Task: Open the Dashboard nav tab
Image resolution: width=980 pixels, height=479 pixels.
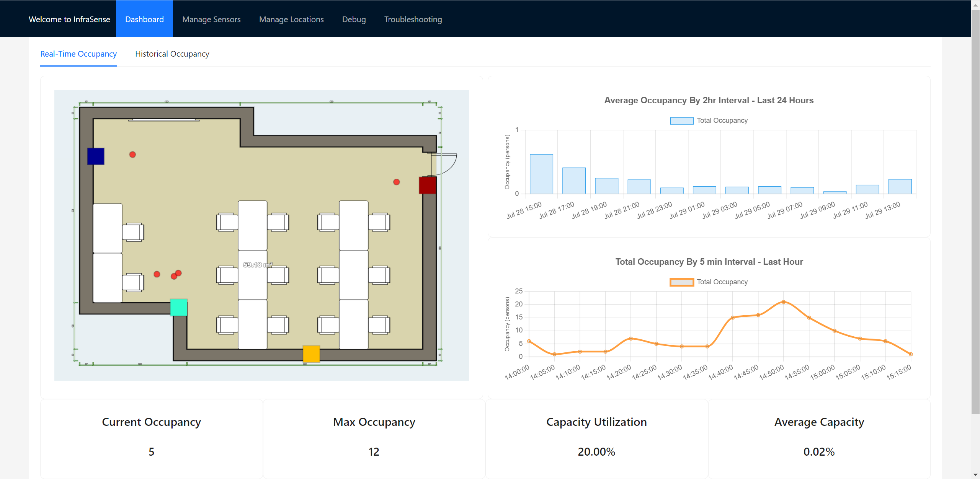Action: point(144,19)
